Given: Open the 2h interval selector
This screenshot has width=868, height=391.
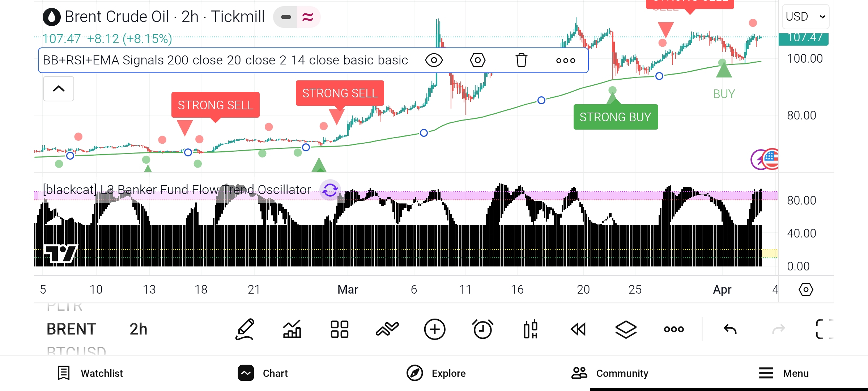Looking at the screenshot, I should click(x=138, y=329).
